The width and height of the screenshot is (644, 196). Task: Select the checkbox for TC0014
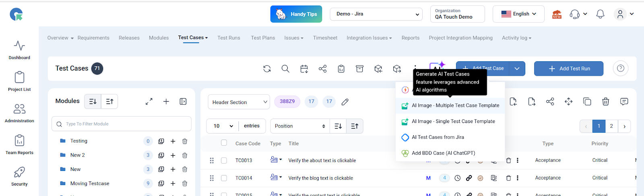pos(224,178)
